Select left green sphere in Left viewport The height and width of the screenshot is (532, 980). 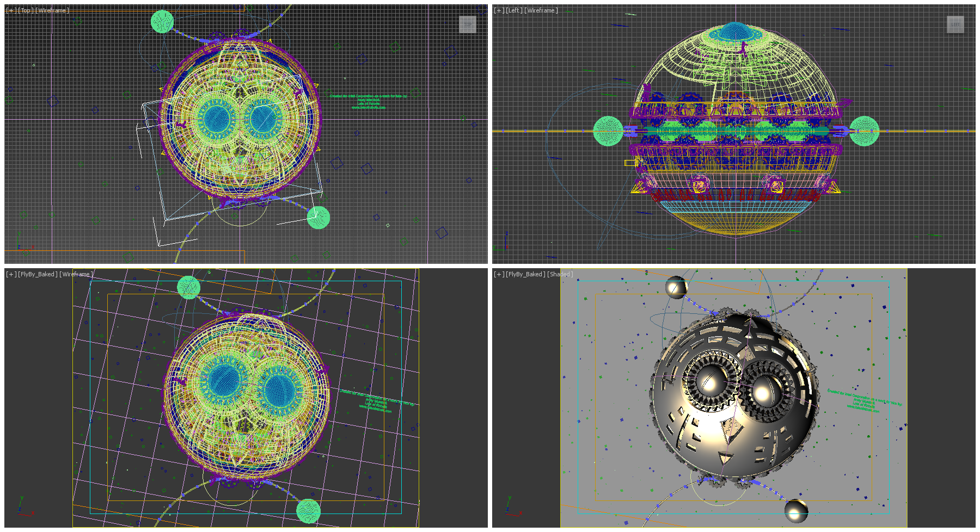click(x=608, y=131)
